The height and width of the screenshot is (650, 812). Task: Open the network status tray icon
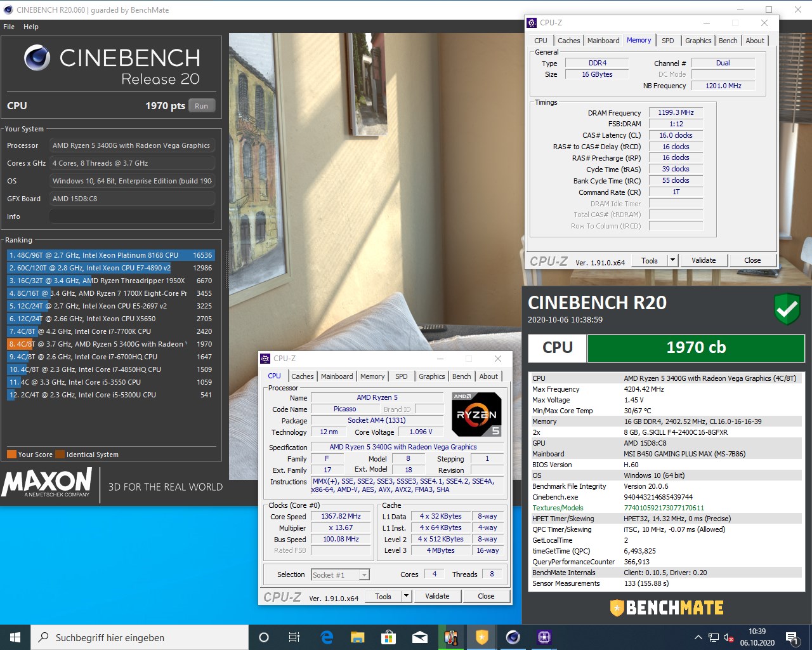[714, 637]
